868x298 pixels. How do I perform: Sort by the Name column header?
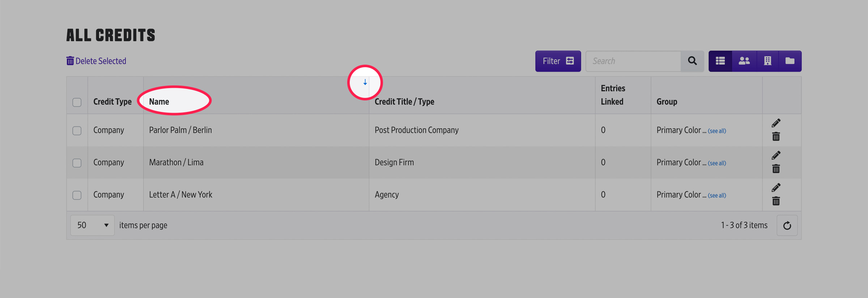pos(159,102)
